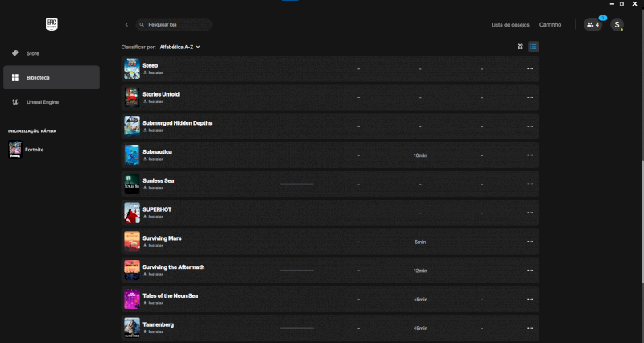Launch Fortnite from quick launch
This screenshot has height=343, width=644.
pos(34,150)
